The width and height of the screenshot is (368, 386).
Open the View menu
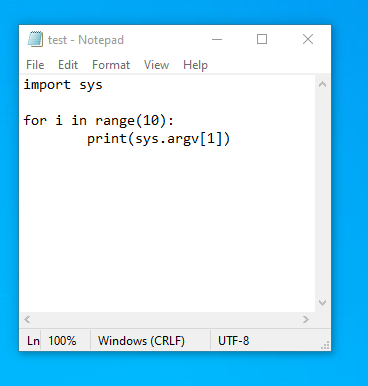pos(156,65)
